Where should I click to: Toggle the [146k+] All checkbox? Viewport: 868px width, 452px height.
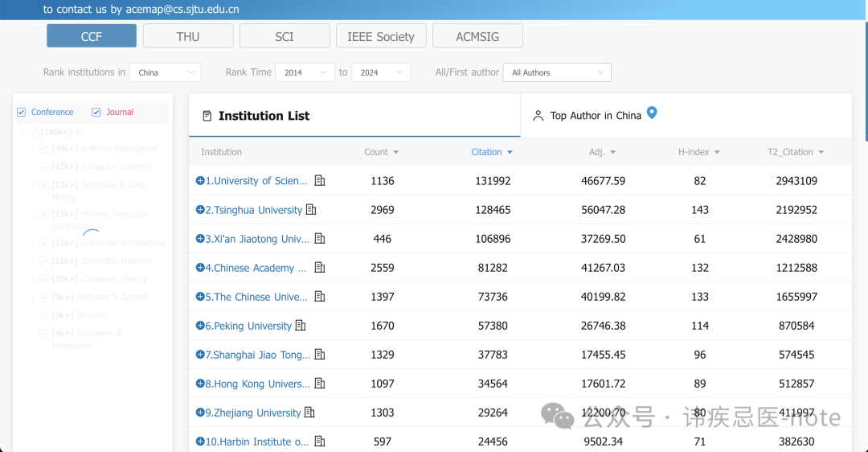33,133
